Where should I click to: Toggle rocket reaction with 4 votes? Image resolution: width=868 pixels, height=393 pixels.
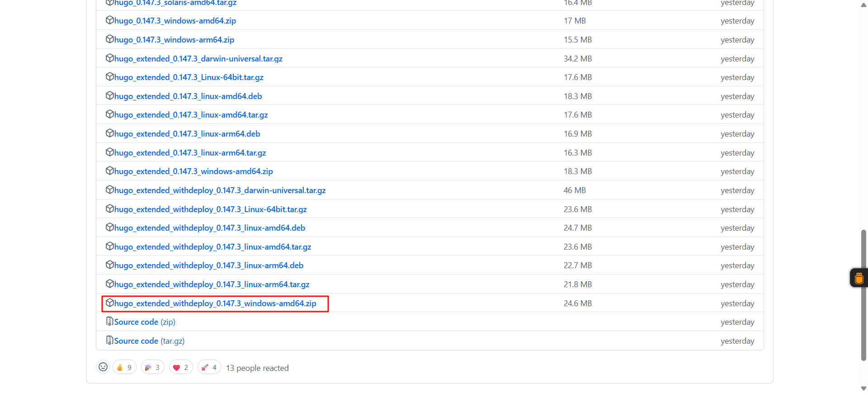[x=209, y=368]
